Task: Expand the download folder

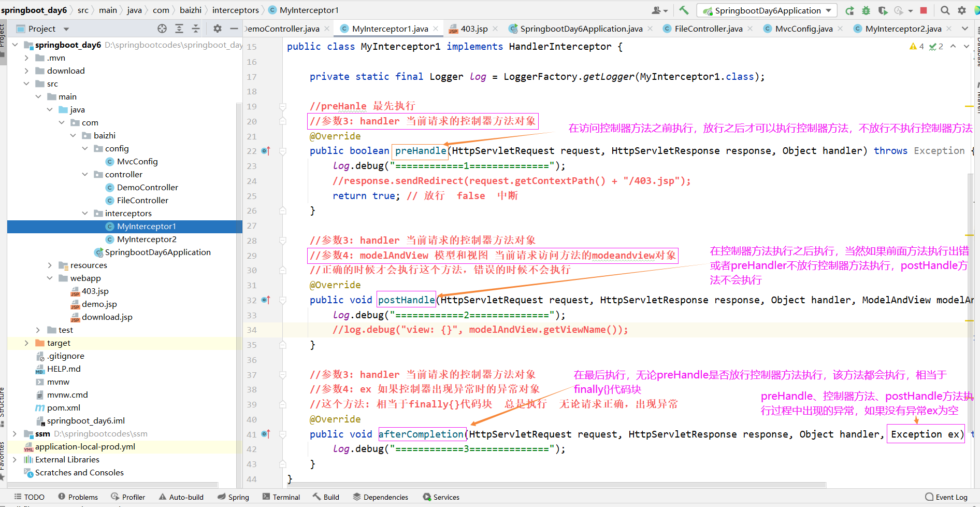Action: click(x=26, y=71)
